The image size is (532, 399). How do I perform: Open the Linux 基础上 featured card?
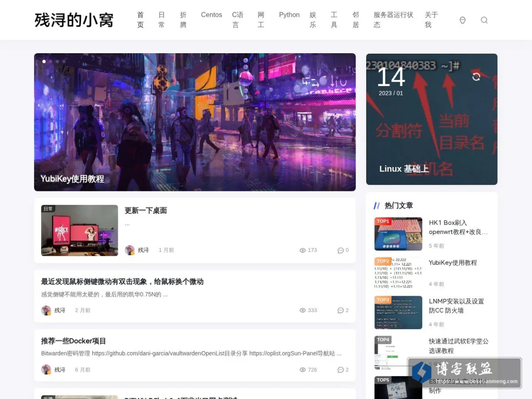click(432, 119)
